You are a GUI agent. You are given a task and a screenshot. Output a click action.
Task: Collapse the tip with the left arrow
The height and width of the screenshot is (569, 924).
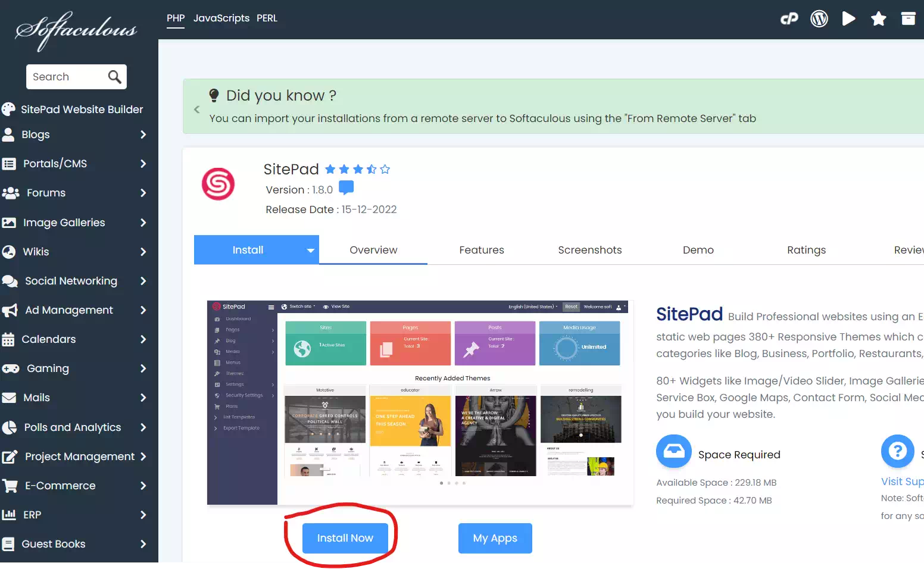tap(197, 110)
